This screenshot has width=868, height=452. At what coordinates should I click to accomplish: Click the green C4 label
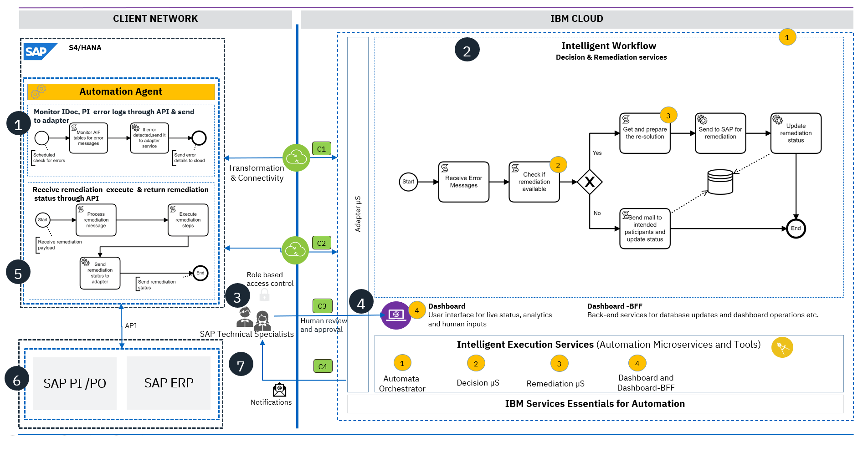pos(323,366)
